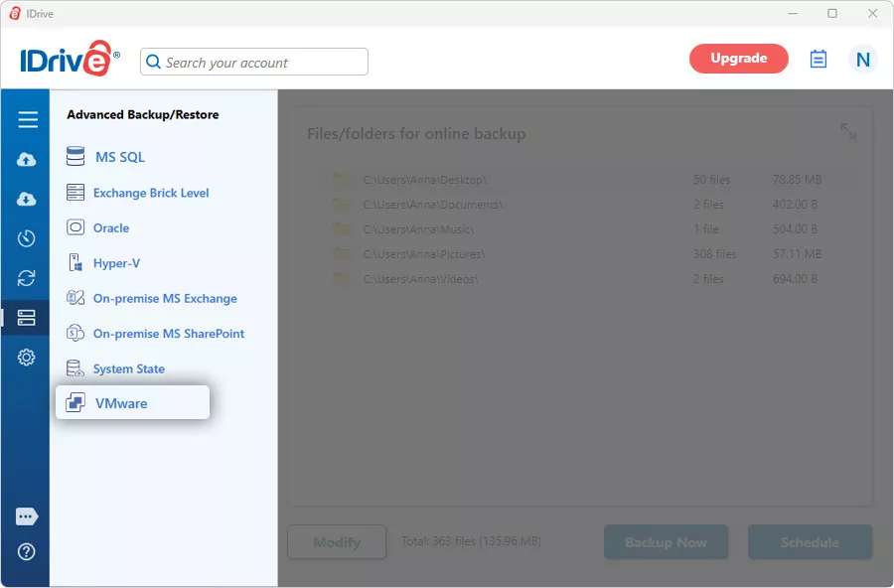The height and width of the screenshot is (588, 894).
Task: Open the account avatar labeled N
Action: (x=862, y=59)
